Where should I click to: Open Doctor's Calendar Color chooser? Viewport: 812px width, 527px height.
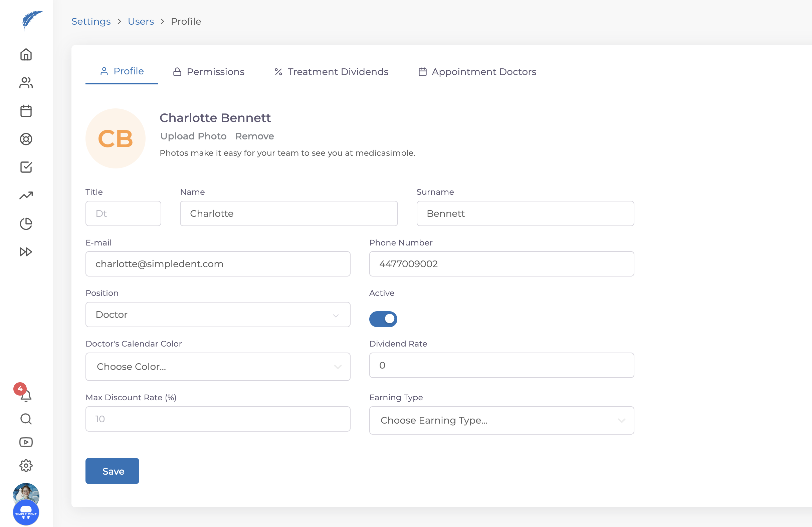pos(218,367)
